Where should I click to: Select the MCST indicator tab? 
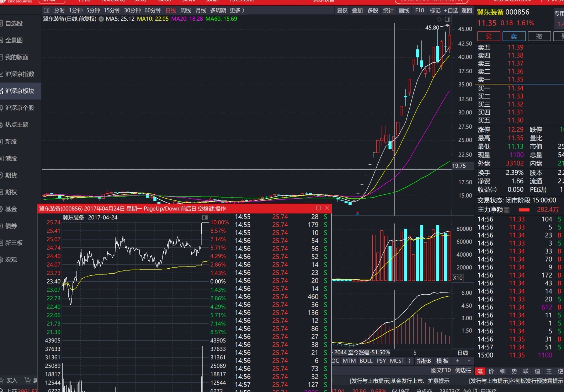pyautogui.click(x=397, y=361)
